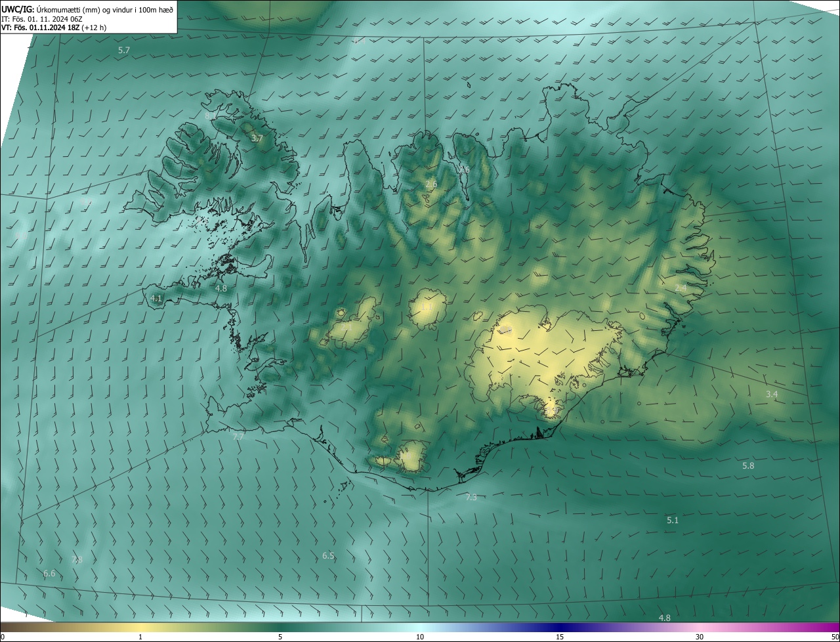Click the colour scale tick label 10

420,637
